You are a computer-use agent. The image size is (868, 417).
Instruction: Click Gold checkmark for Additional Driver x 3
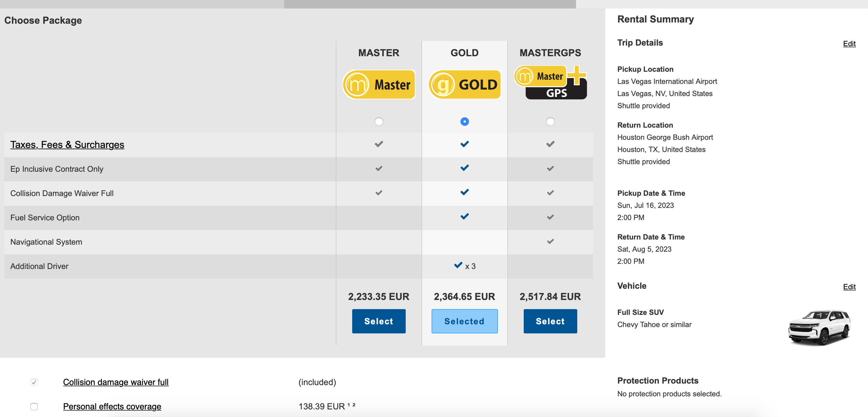pos(458,265)
